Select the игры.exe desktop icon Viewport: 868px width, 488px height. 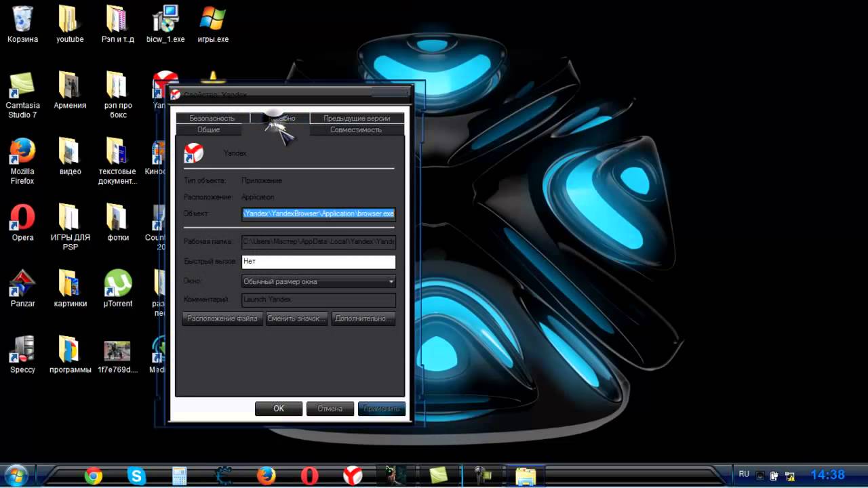click(x=213, y=24)
